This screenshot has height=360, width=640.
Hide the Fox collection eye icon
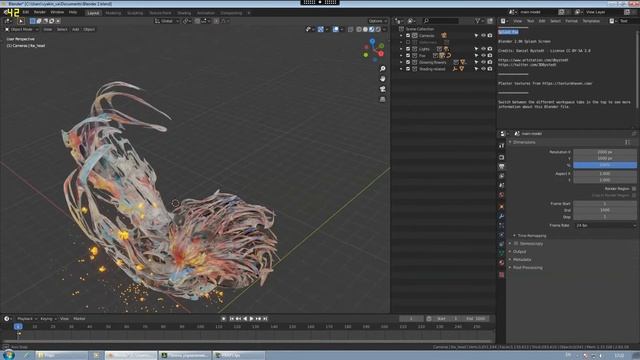point(483,56)
